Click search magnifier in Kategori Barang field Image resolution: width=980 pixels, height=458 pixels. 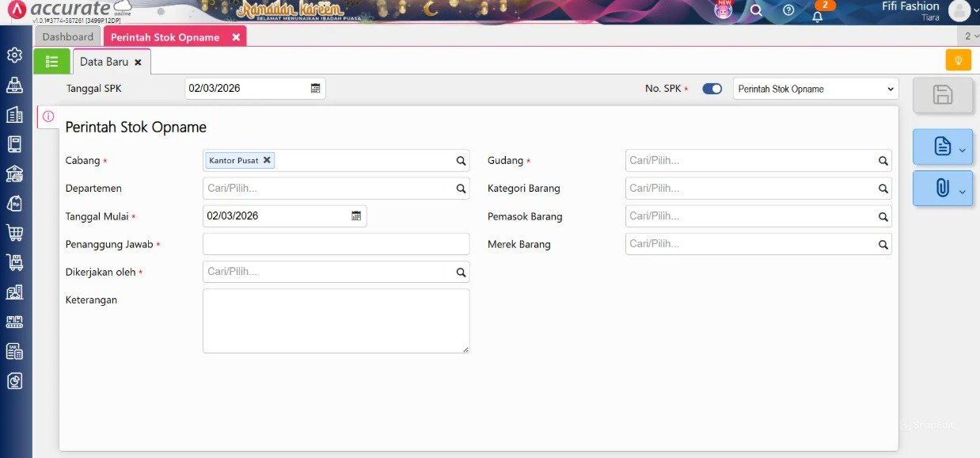[883, 189]
